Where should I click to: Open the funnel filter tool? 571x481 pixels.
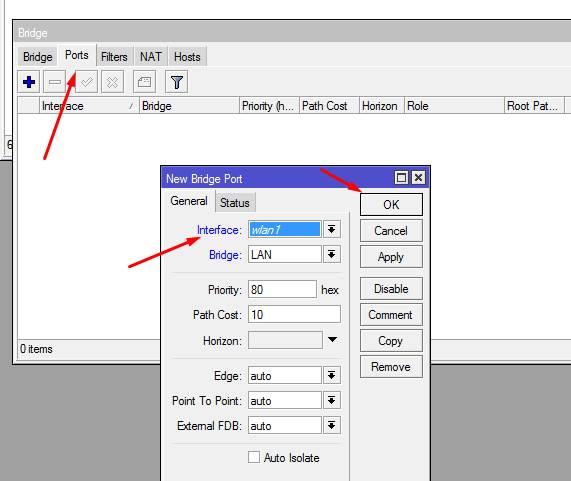click(x=177, y=82)
